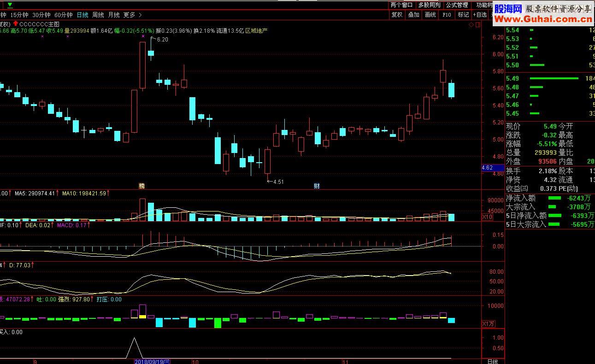Click the 收益(三) 0.373 quote row
This screenshot has height=364, width=595.
click(531, 188)
